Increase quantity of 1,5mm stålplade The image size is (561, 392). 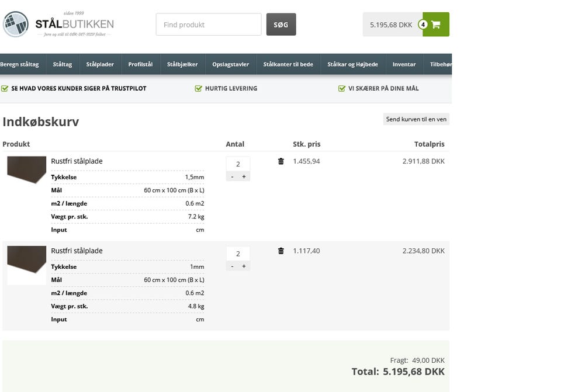(244, 176)
